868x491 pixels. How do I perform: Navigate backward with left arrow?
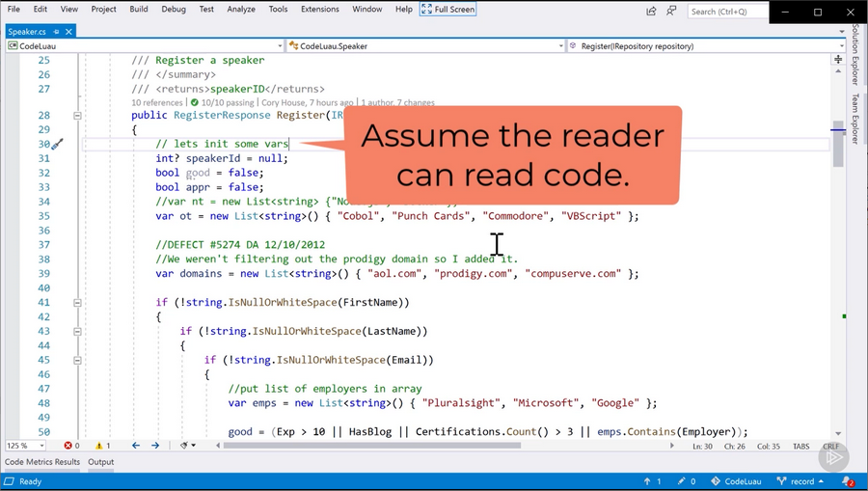136,445
